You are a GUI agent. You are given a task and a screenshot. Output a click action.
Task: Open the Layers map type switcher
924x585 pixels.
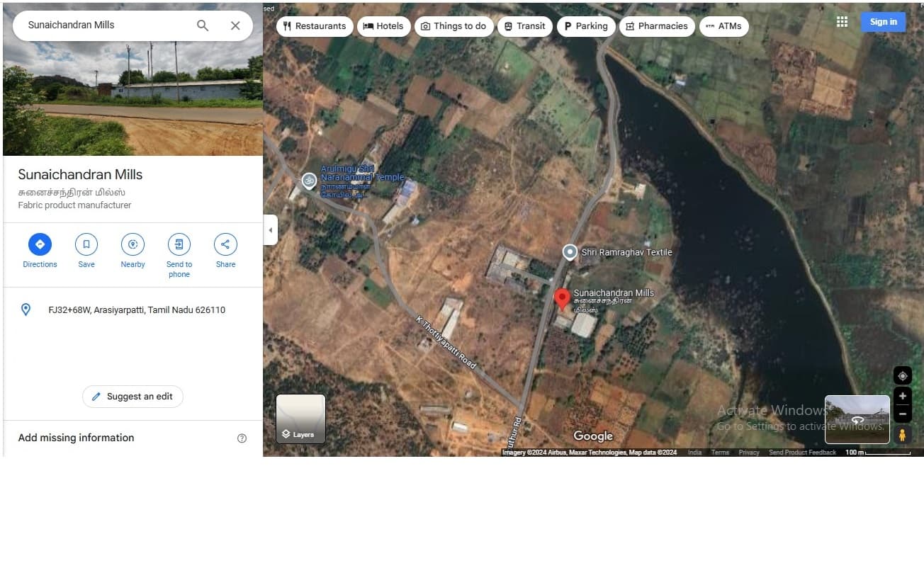(x=300, y=419)
